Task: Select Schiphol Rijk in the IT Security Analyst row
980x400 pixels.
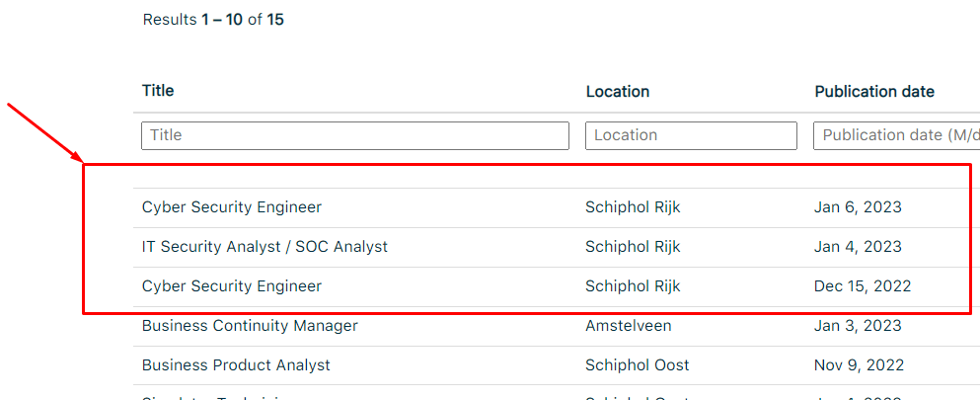Action: tap(633, 247)
